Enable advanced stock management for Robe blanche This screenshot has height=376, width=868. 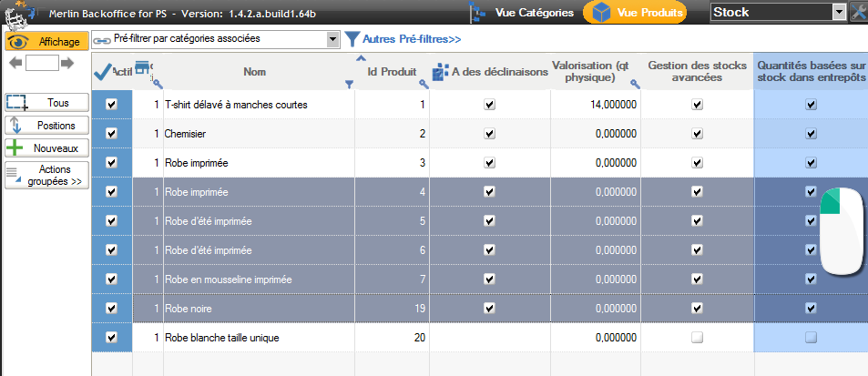tap(697, 338)
